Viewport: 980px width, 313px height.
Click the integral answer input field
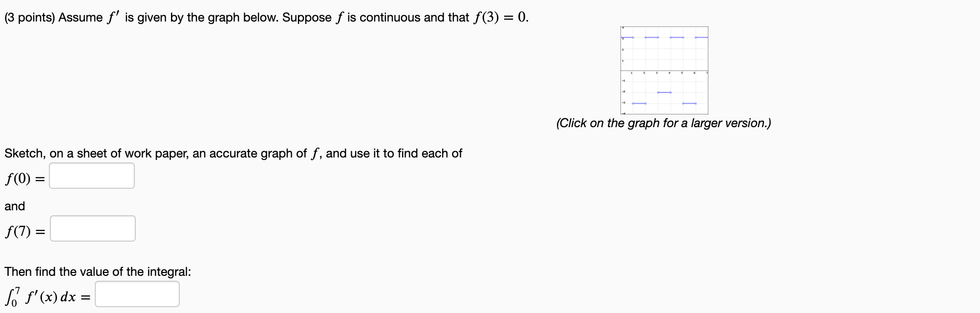(137, 293)
